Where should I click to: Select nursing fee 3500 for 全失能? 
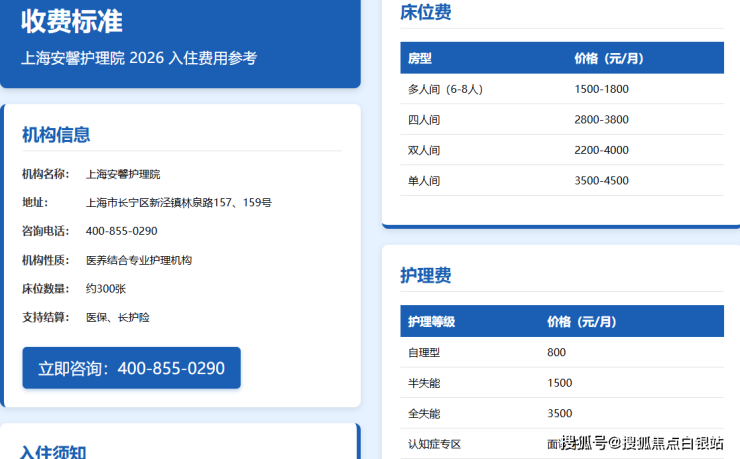560,413
